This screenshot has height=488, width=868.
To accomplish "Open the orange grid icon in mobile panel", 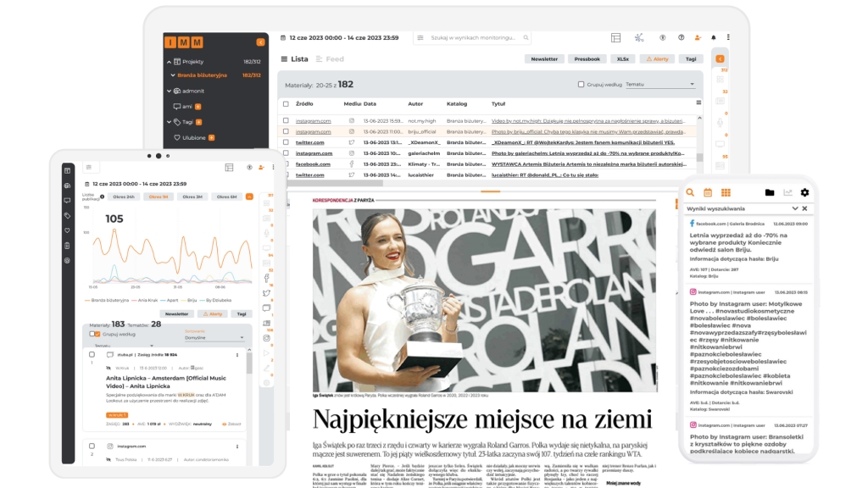I will click(x=725, y=192).
